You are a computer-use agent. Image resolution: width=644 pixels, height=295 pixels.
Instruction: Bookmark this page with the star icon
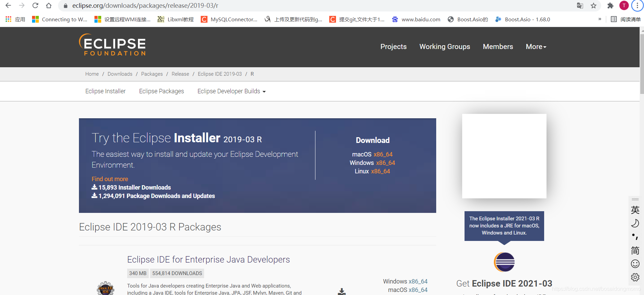(x=593, y=5)
